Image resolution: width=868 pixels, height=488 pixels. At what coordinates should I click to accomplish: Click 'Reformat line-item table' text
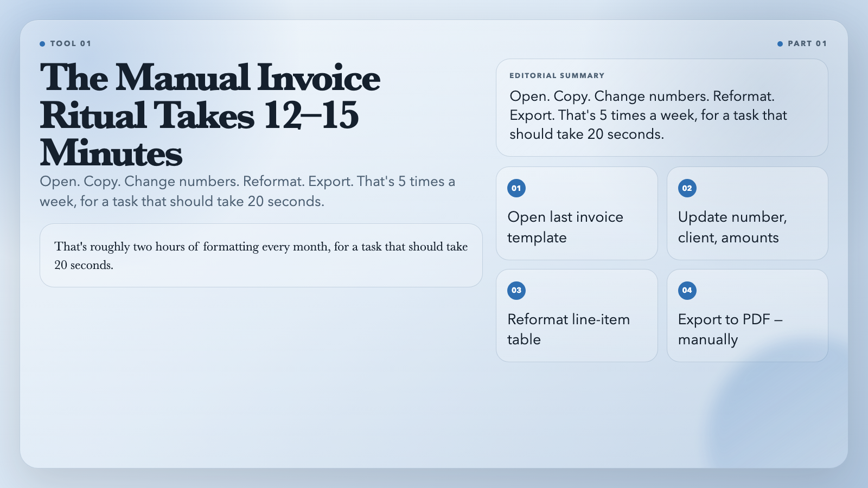tap(569, 329)
